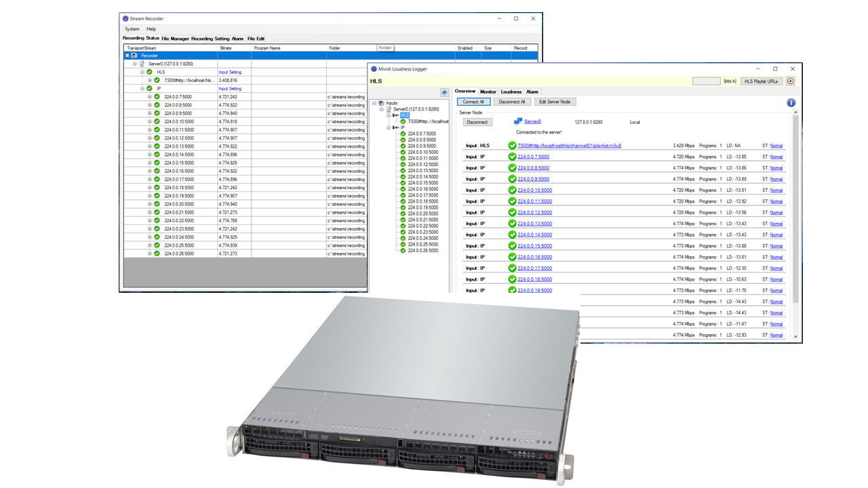Collapse the Recorder root node in Stream Recorder
This screenshot has width=868, height=488.
coord(127,56)
